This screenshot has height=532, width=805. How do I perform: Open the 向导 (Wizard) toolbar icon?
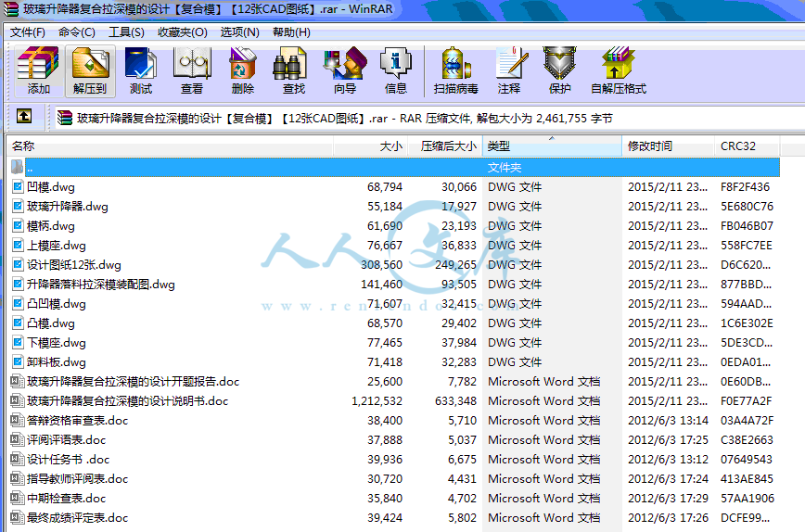point(344,70)
